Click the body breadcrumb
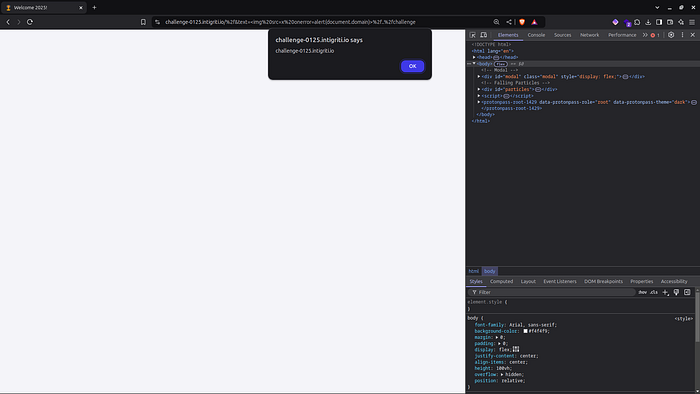 489,271
